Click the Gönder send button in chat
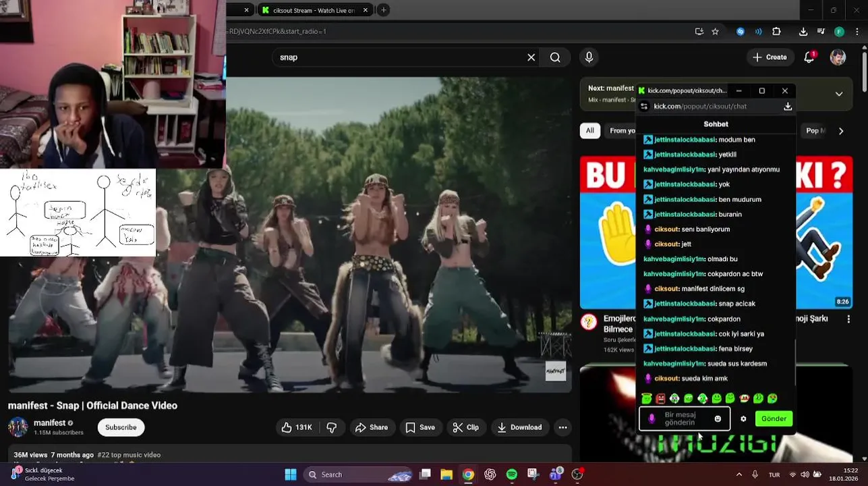 click(x=774, y=418)
